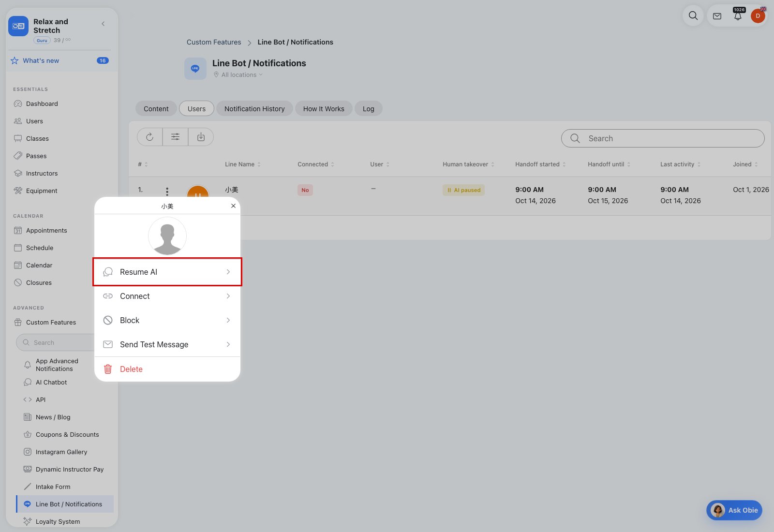Viewport: 774px width, 532px height.
Task: Open Passes in the sidebar
Action: coord(36,156)
